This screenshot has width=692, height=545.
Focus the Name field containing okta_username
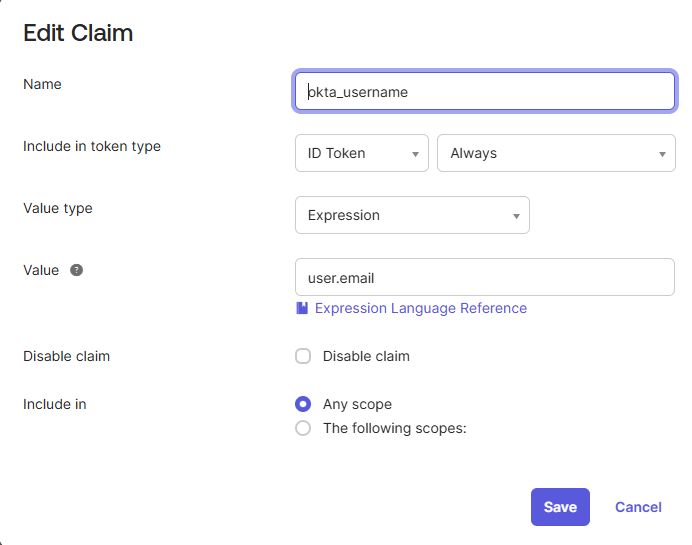point(485,91)
